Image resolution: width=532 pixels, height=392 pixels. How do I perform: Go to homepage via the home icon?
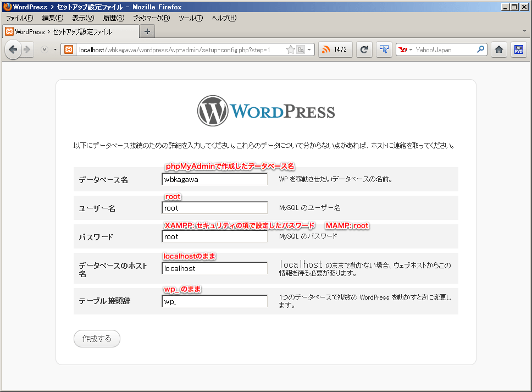click(498, 49)
